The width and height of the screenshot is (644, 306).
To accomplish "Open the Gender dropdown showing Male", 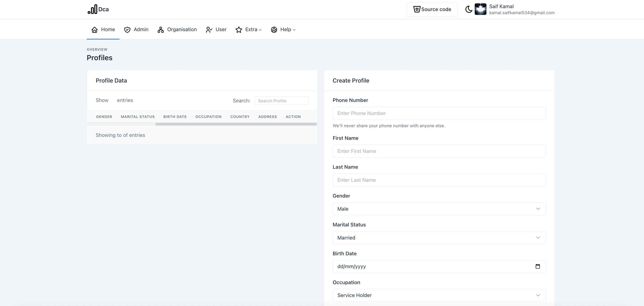I will coord(439,209).
